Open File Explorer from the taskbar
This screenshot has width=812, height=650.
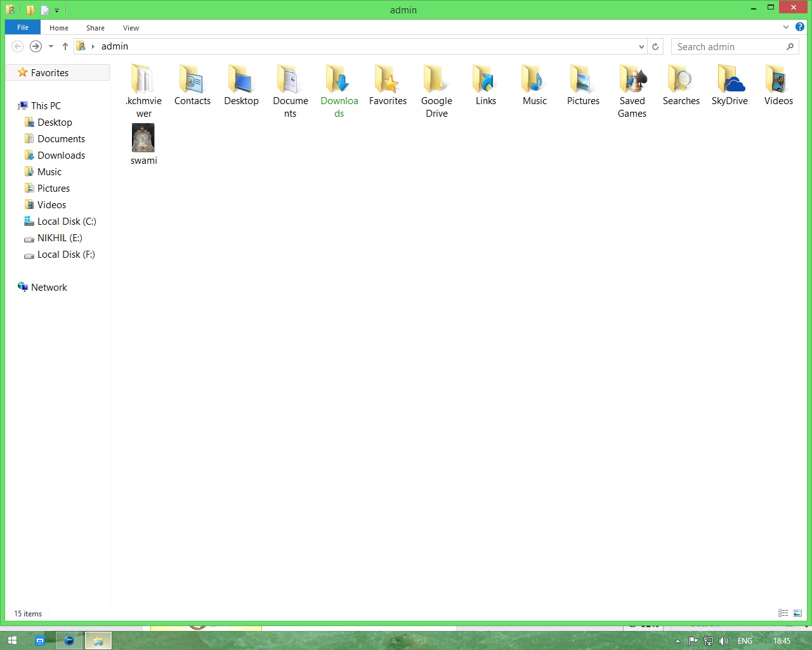click(98, 640)
